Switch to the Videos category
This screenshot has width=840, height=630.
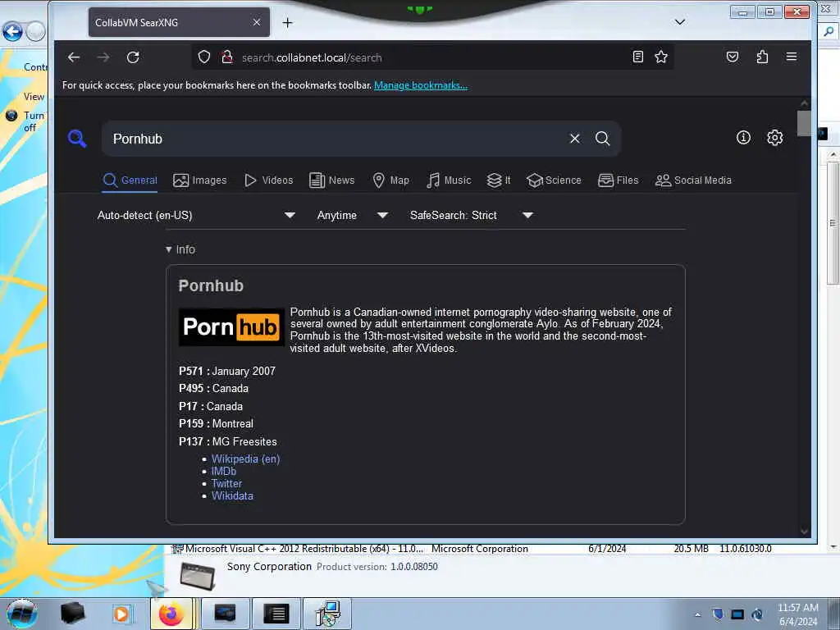pos(269,180)
